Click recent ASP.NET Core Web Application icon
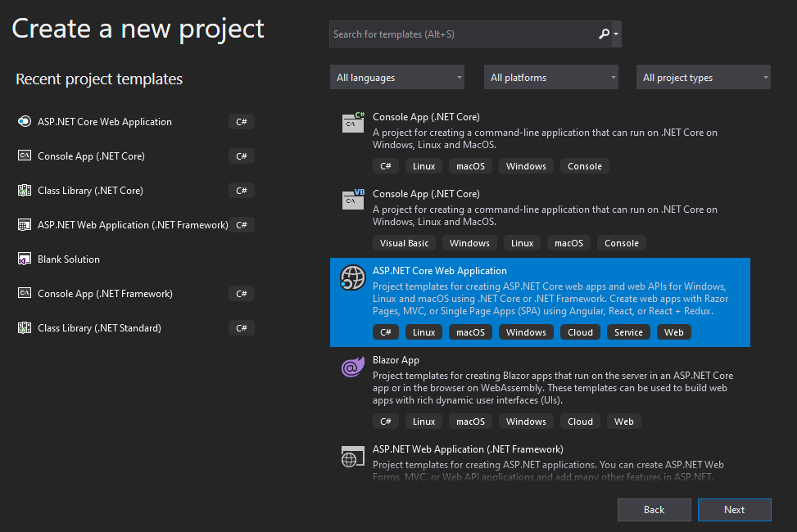Image resolution: width=797 pixels, height=532 pixels. tap(24, 122)
